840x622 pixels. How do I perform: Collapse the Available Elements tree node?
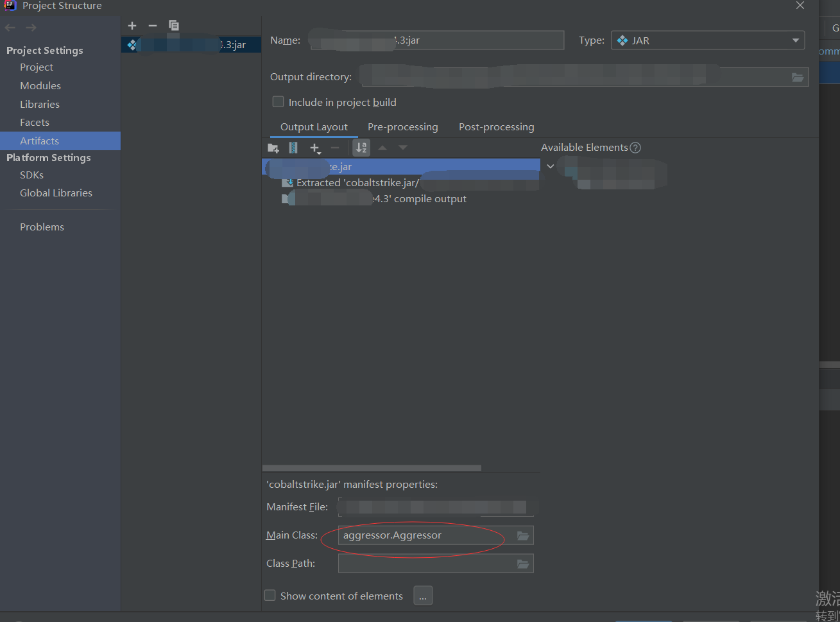551,166
